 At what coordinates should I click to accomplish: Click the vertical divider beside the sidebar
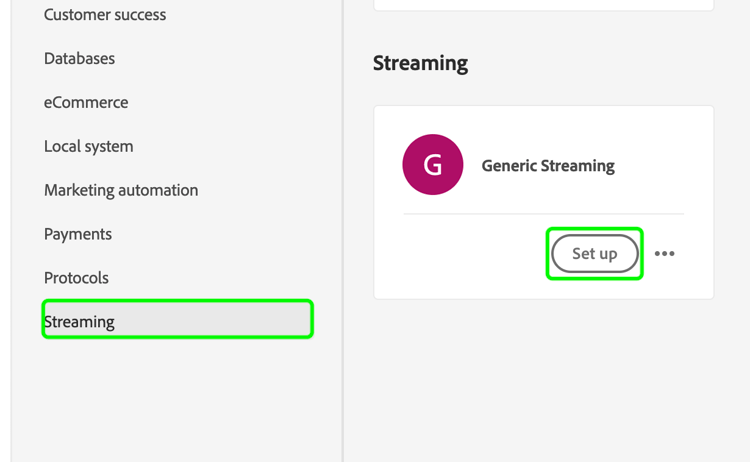click(x=343, y=230)
